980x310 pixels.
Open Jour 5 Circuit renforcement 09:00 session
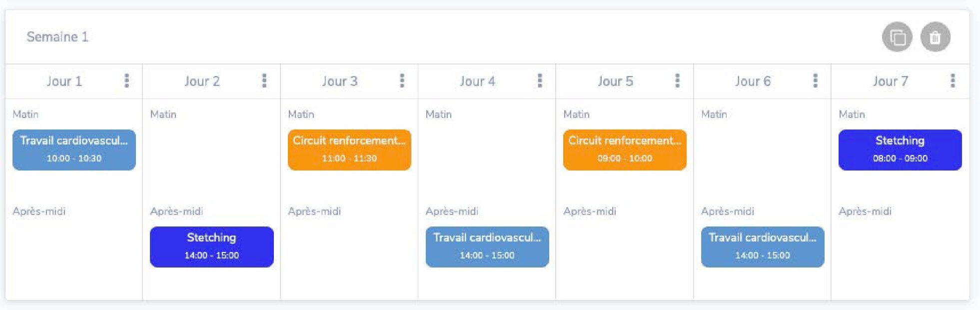(625, 149)
